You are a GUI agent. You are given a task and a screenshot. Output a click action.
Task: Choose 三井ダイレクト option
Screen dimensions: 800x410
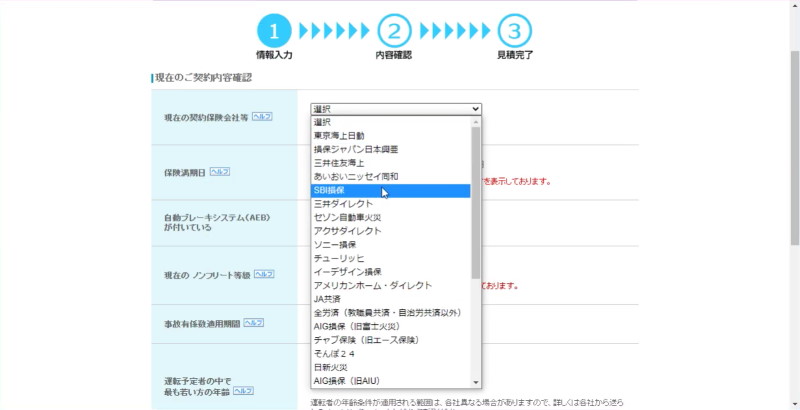pyautogui.click(x=390, y=204)
